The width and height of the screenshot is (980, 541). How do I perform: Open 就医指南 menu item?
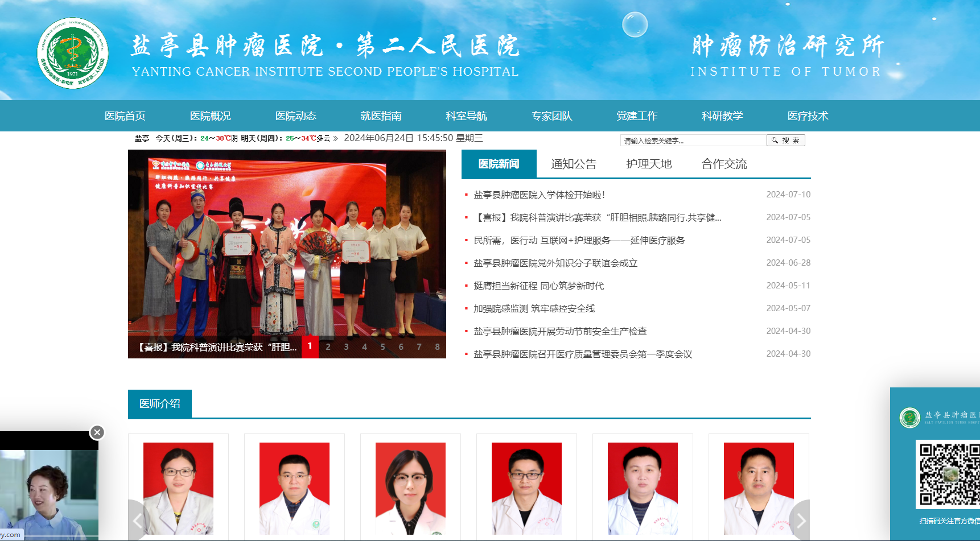point(381,116)
